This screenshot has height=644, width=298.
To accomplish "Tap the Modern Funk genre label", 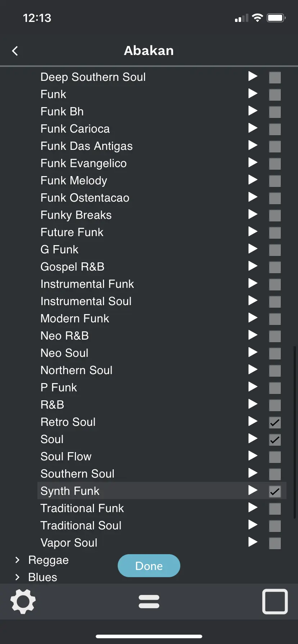I will tap(75, 318).
